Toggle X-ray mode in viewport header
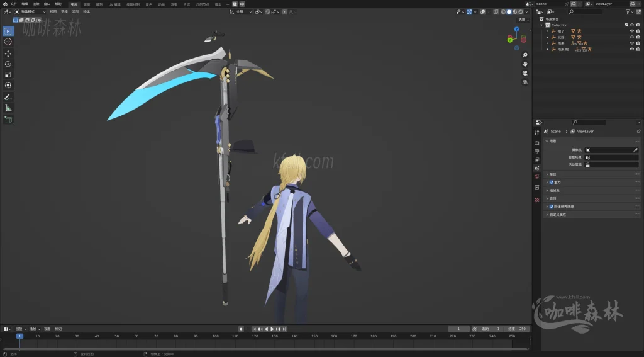 [496, 12]
